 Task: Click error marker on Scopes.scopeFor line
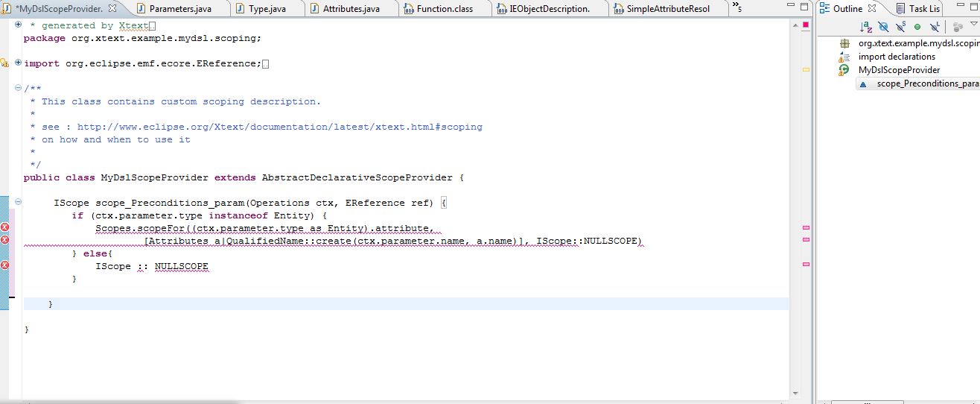(x=5, y=227)
